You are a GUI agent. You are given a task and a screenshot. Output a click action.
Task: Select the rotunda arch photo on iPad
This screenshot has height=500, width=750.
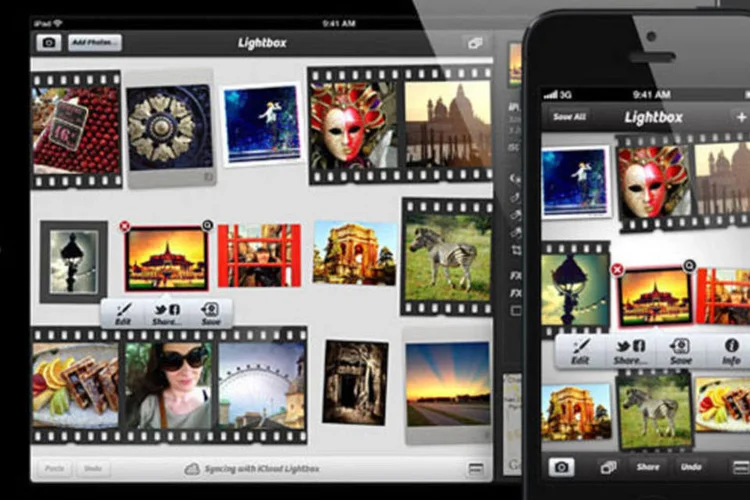pos(355,253)
